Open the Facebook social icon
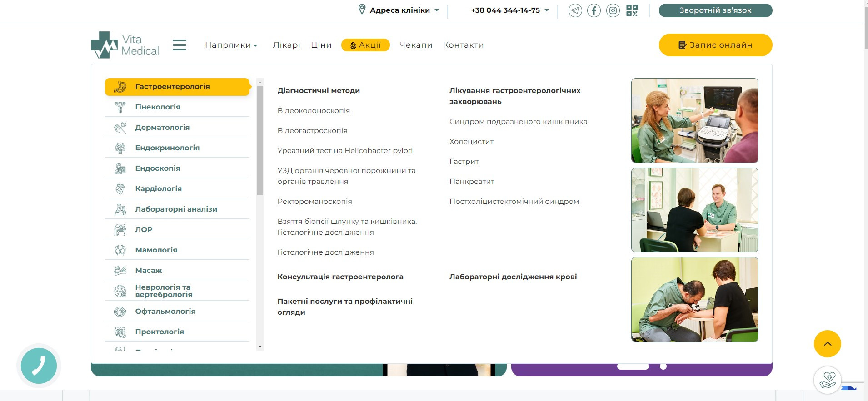Screen dimensions: 868x401 point(594,10)
